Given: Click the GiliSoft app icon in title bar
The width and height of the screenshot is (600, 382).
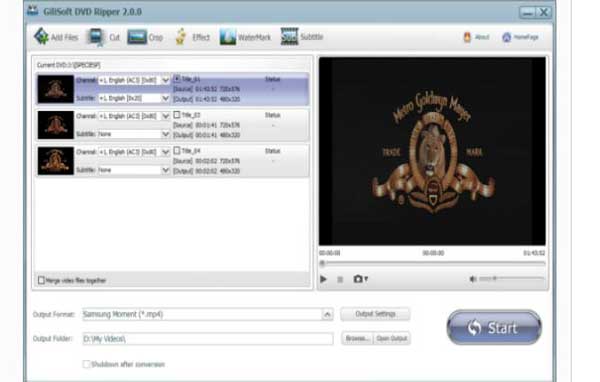Looking at the screenshot, I should [x=33, y=11].
